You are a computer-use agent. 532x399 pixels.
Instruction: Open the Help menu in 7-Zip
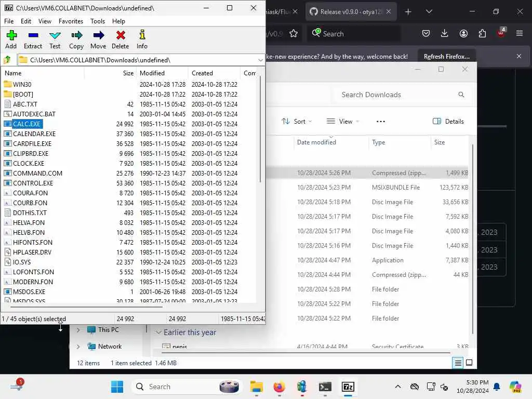[118, 21]
